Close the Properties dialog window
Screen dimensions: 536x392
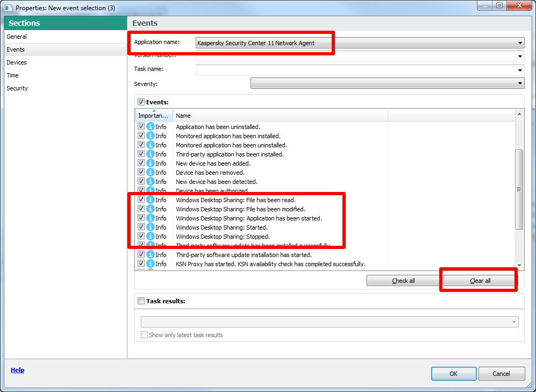(x=519, y=5)
